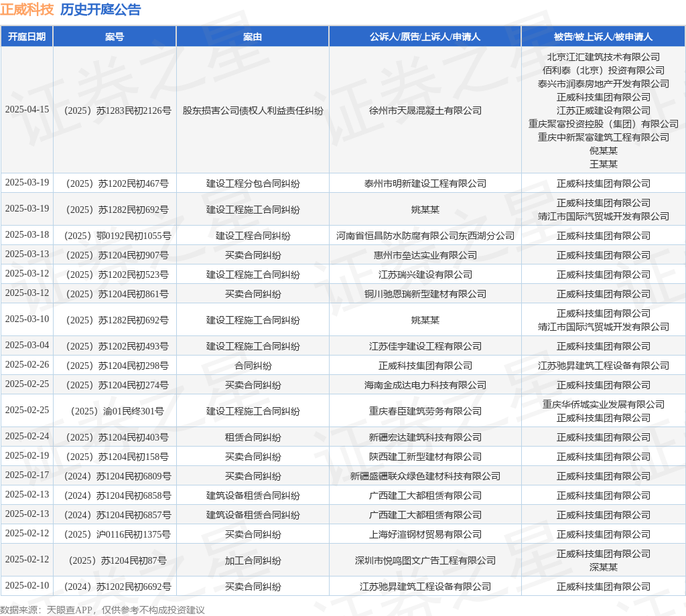
Task: Click plaintiff 河南省恒昌防水防腐有限公司东西湖分公司
Action: tap(425, 236)
